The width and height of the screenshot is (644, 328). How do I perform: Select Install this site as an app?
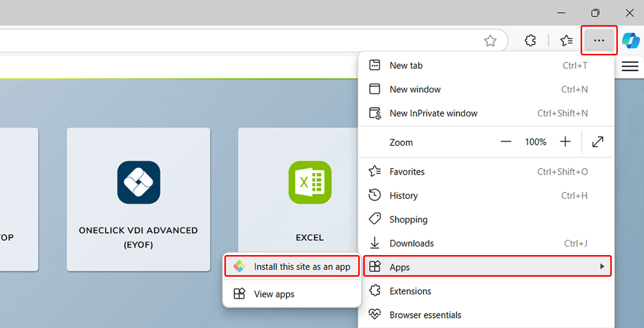[301, 267]
